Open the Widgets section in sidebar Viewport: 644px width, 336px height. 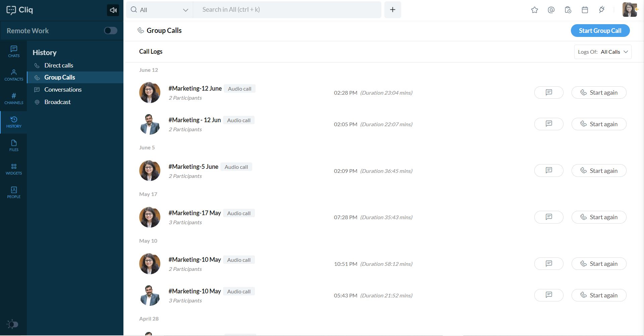click(14, 169)
